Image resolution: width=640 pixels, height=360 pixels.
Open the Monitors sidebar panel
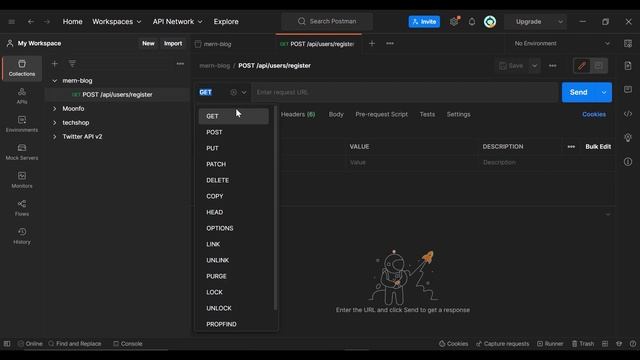click(22, 180)
